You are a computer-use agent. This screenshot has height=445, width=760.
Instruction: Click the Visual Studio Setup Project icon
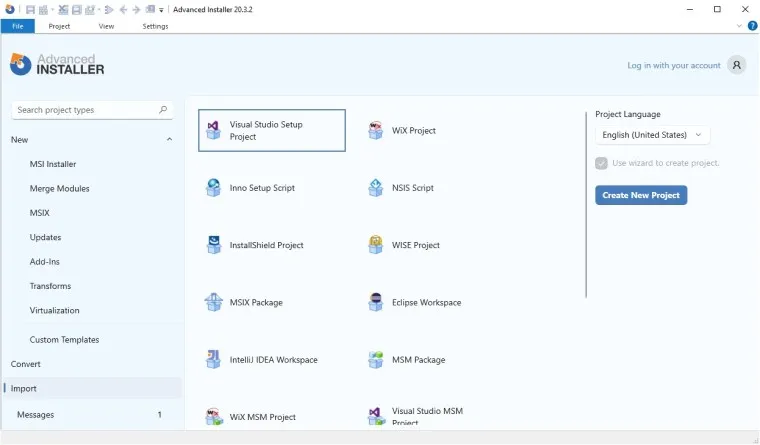(x=213, y=130)
